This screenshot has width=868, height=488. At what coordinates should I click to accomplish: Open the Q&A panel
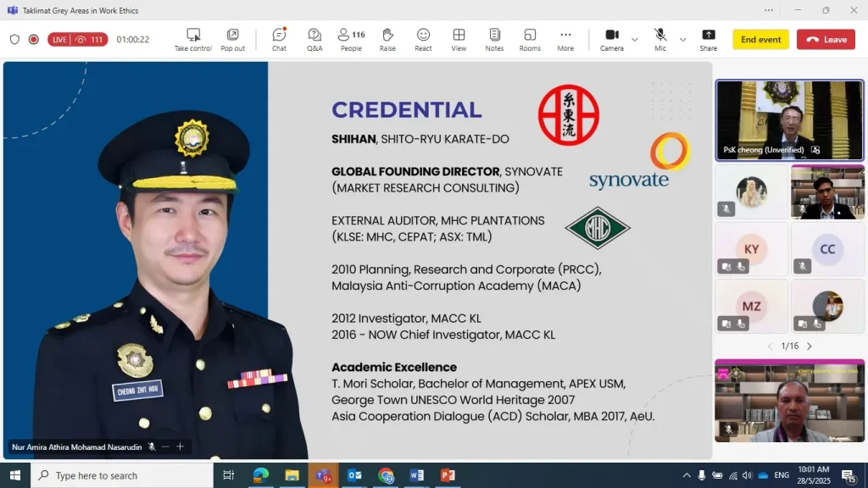(x=314, y=39)
